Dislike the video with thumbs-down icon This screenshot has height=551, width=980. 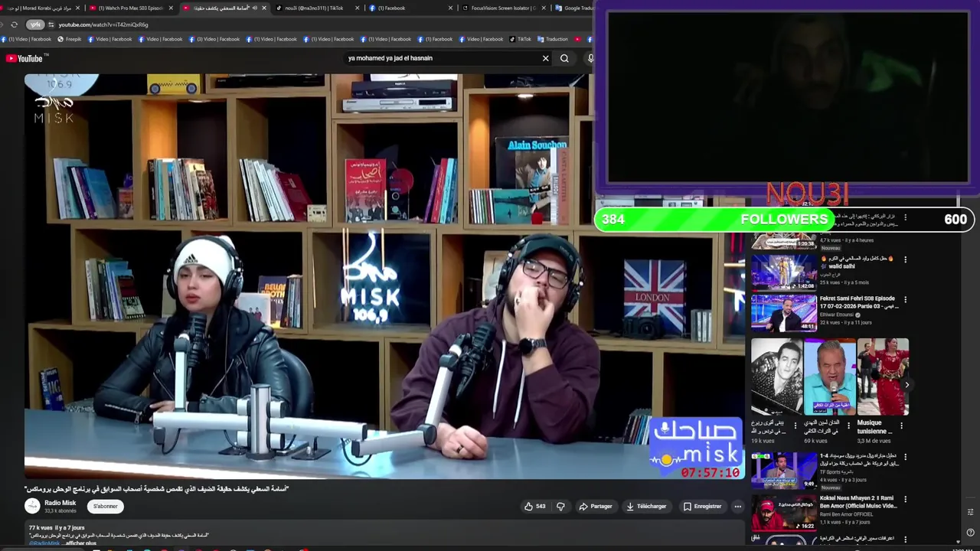pyautogui.click(x=560, y=506)
